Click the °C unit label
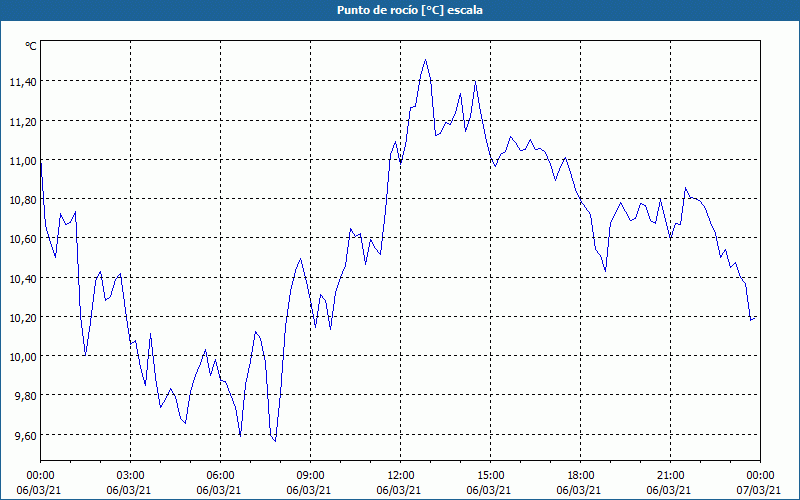 click(31, 46)
